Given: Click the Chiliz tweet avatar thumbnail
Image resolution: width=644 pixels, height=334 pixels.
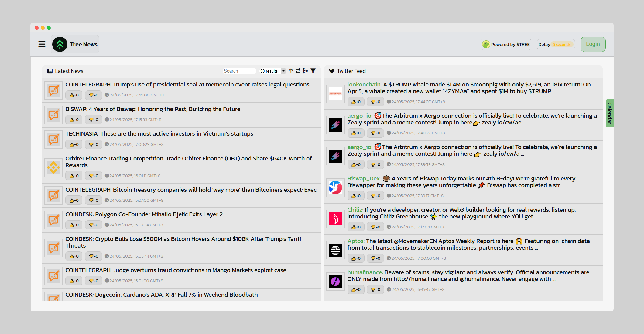Looking at the screenshot, I should pos(335,219).
